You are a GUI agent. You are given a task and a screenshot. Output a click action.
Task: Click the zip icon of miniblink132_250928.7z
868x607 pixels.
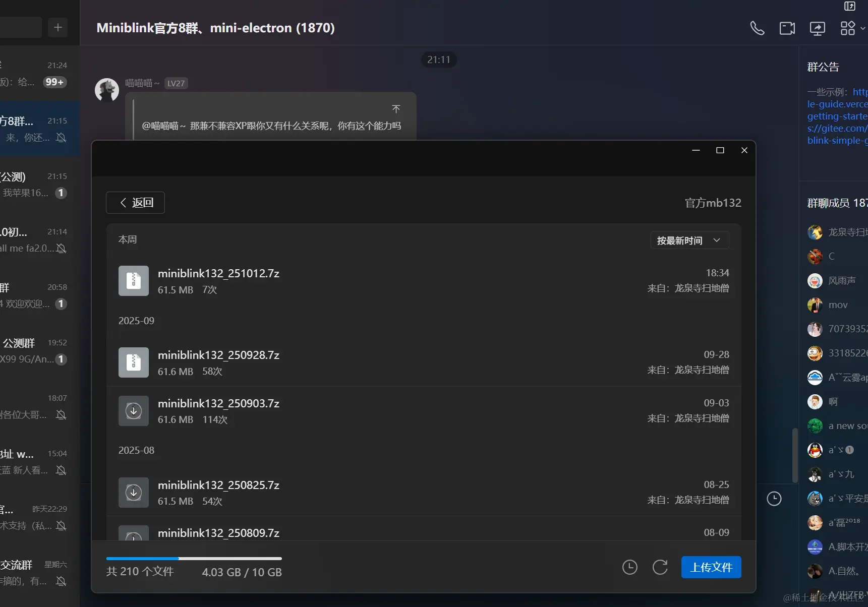pyautogui.click(x=134, y=362)
